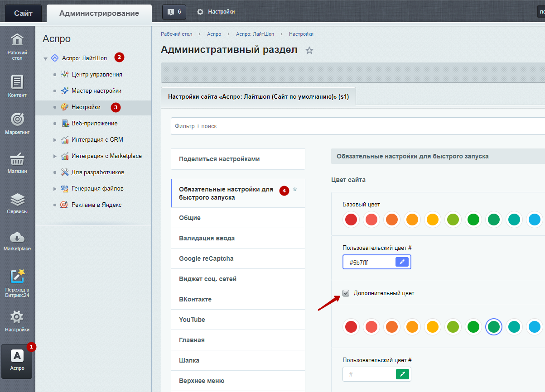
Task: Open the Для разработчиков tree item
Action: pos(98,172)
